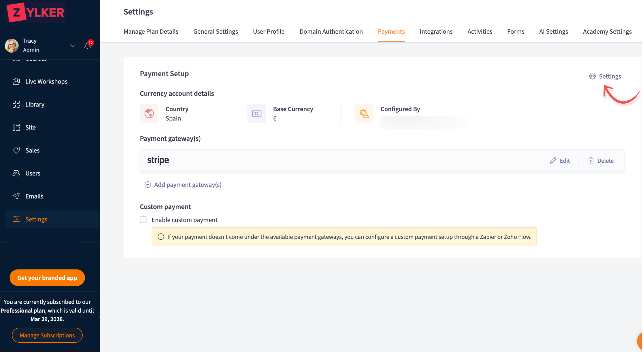Viewport: 644px width, 352px height.
Task: Click the gear icon next to Settings in Payment Setup
Action: pyautogui.click(x=592, y=76)
